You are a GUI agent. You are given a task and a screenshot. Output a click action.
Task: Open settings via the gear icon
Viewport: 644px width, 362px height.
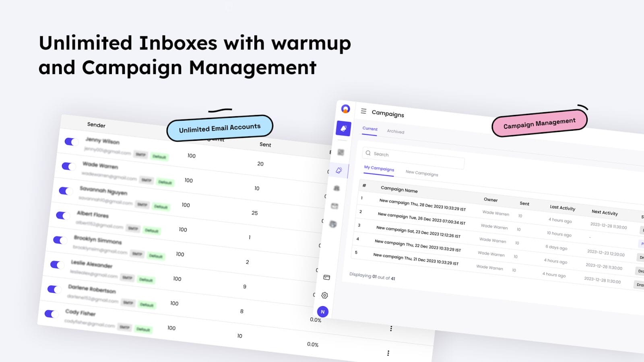pyautogui.click(x=325, y=295)
